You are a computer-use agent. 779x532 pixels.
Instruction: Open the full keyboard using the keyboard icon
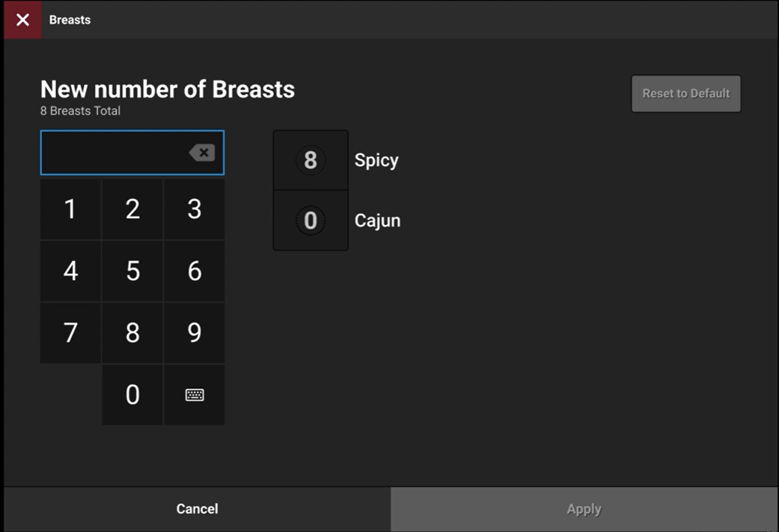click(194, 394)
